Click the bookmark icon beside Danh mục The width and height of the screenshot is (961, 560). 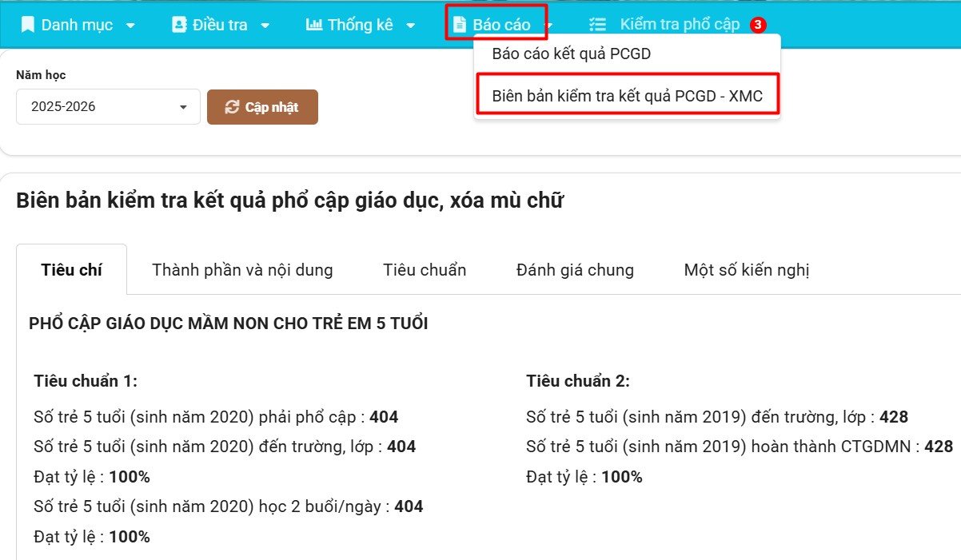coord(28,25)
